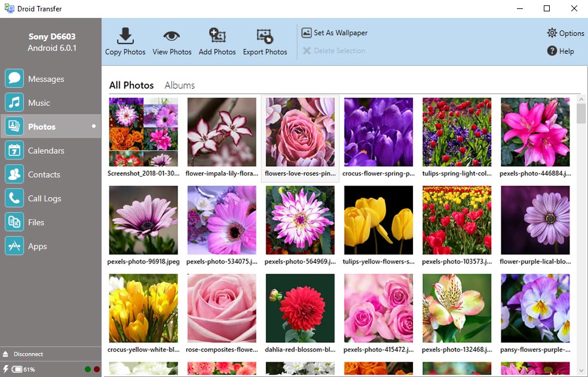Select the Export Photos tool
This screenshot has width=588, height=377.
265,41
